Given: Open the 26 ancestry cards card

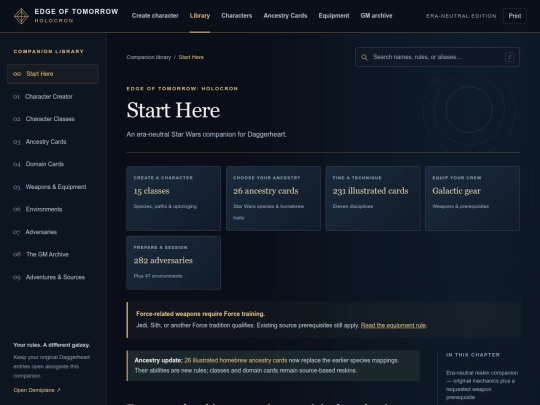Looking at the screenshot, I should (273, 198).
